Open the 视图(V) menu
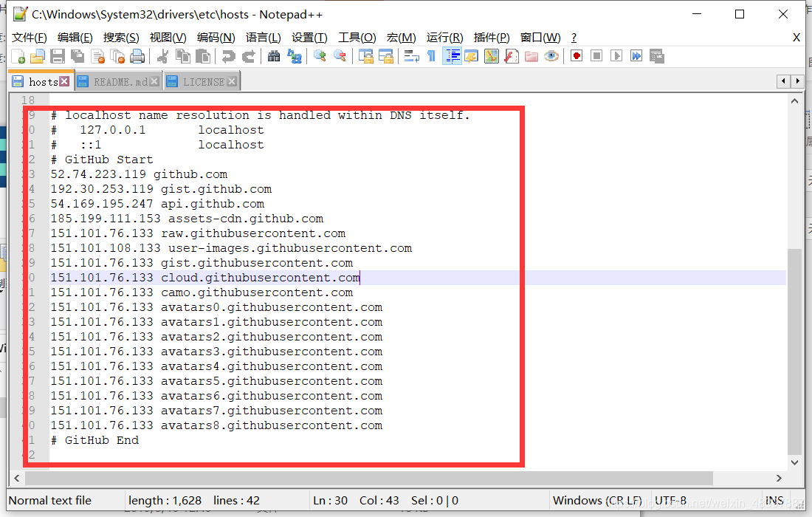Viewport: 812px width, 517px height. point(168,38)
